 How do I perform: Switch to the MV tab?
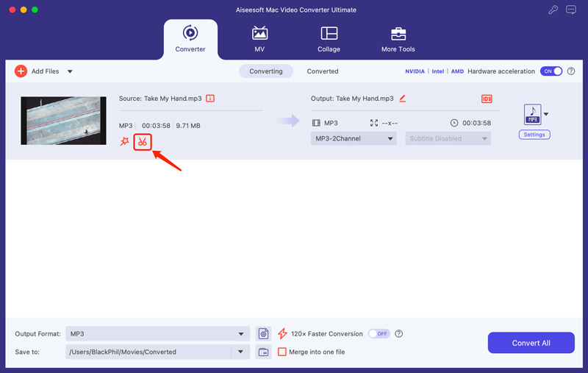tap(259, 40)
